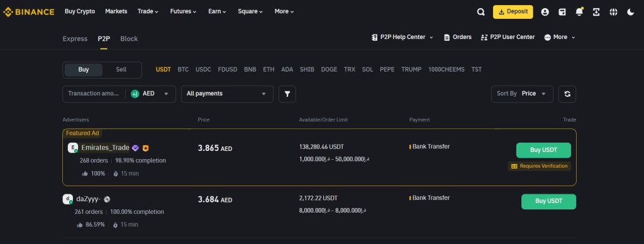This screenshot has height=244, width=644.
Task: Open the P2P User Center link
Action: (x=508, y=37)
